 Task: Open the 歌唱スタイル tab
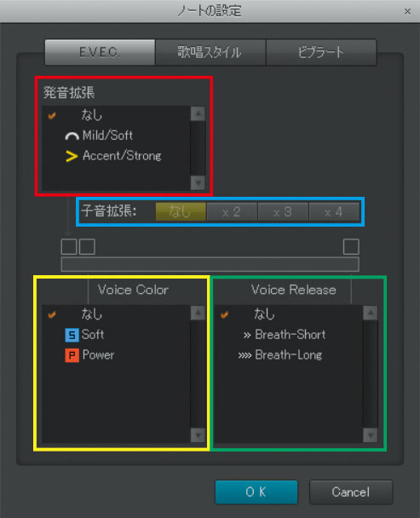[210, 52]
